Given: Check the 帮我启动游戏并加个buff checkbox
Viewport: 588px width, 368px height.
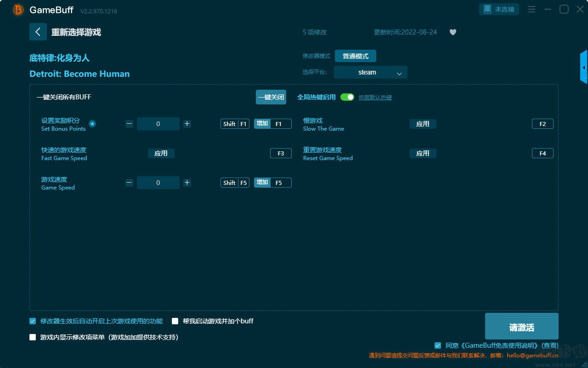Looking at the screenshot, I should [x=175, y=321].
